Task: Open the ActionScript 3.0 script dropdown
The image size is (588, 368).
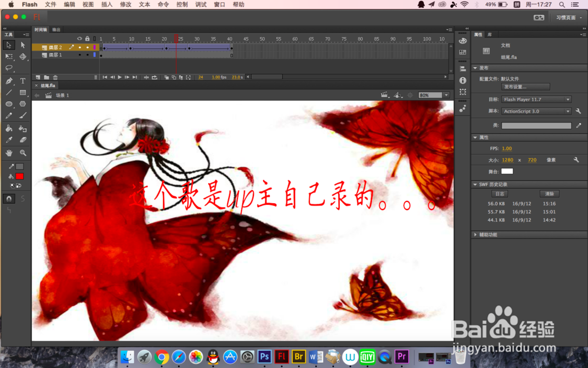Action: [x=536, y=111]
